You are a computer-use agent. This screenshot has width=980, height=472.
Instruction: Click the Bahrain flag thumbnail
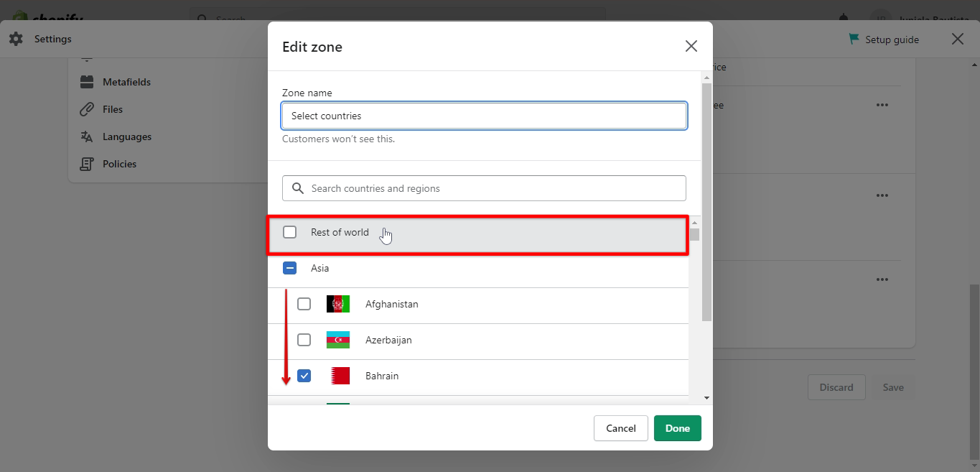(338, 375)
